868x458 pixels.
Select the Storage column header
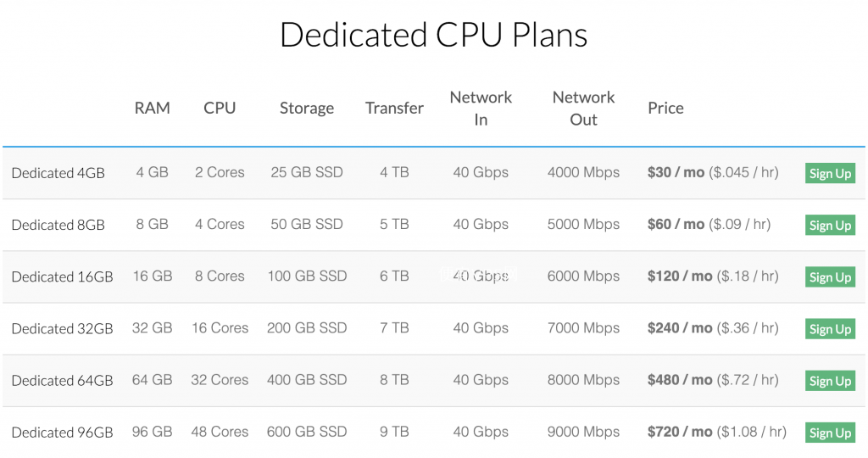(x=307, y=108)
